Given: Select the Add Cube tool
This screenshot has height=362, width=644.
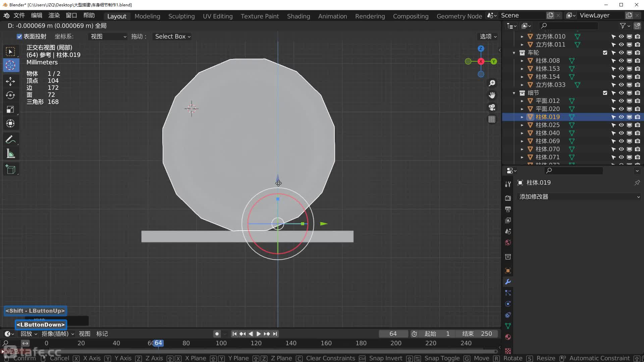Looking at the screenshot, I should pos(10,170).
